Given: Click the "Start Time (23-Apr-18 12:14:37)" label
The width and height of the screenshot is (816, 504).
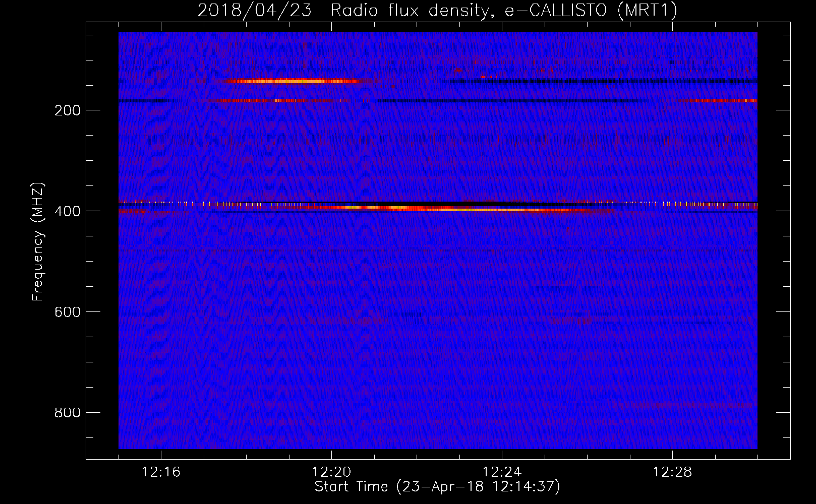Looking at the screenshot, I should [x=437, y=487].
